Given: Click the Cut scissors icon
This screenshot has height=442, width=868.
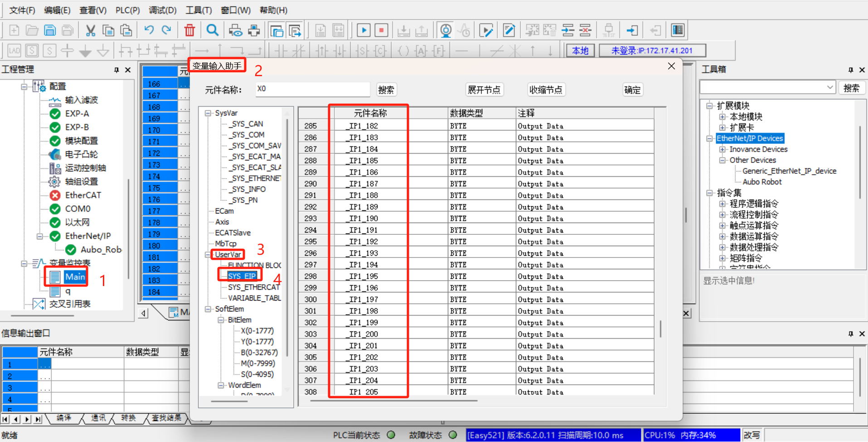Looking at the screenshot, I should tap(90, 30).
